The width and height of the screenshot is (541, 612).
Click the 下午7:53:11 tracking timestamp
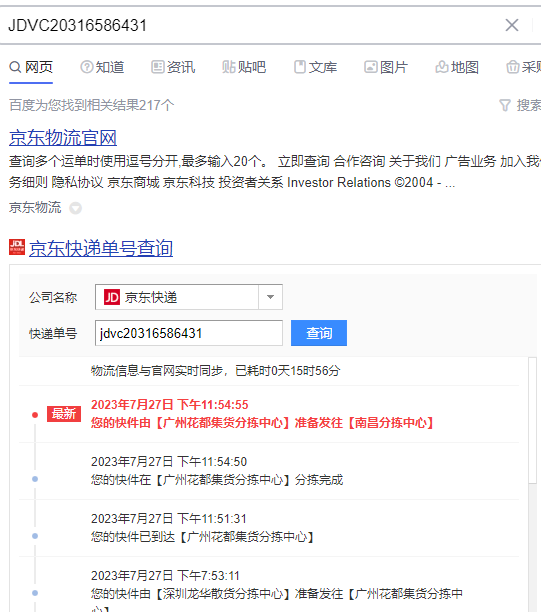[165, 576]
